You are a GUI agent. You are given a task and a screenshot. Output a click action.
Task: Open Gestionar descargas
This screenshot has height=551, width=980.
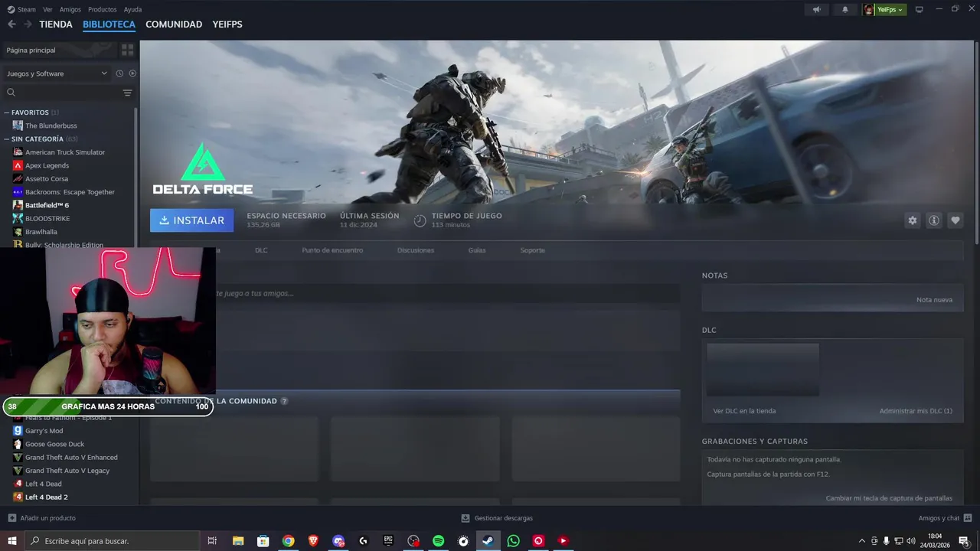point(497,518)
